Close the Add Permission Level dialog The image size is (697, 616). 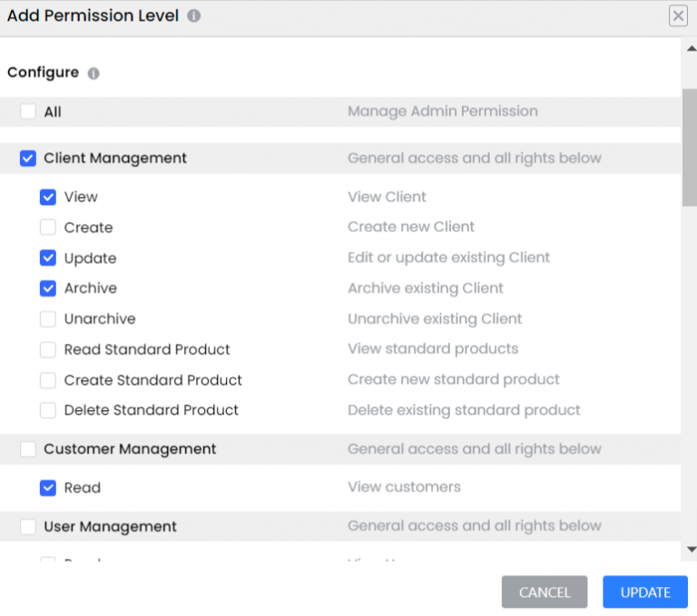[677, 15]
